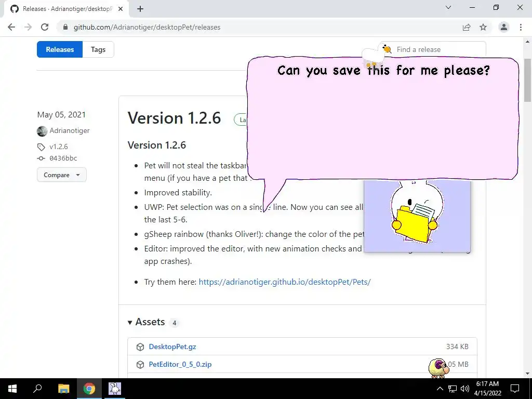532x399 pixels.
Task: Click the padlock site info icon
Action: (65, 27)
